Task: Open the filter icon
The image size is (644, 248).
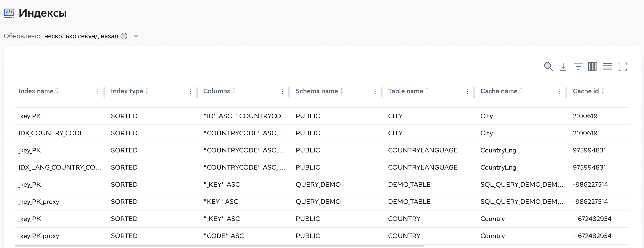Action: 578,66
